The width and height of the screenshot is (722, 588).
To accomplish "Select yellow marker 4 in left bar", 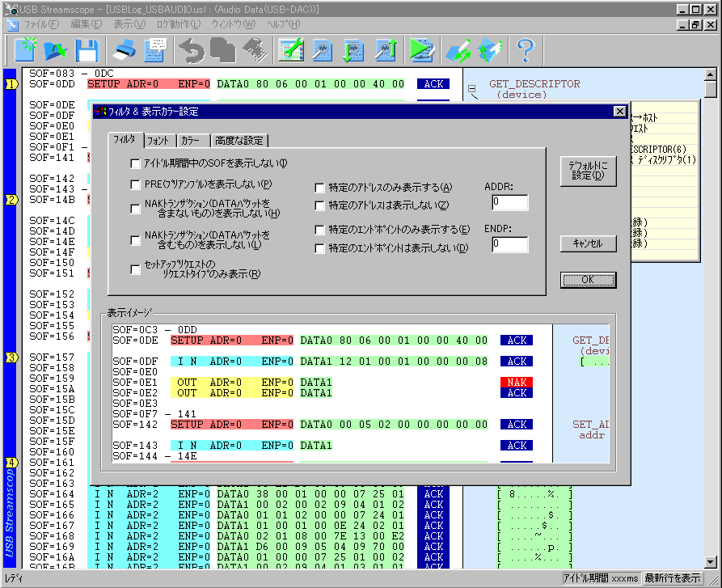I will point(11,463).
